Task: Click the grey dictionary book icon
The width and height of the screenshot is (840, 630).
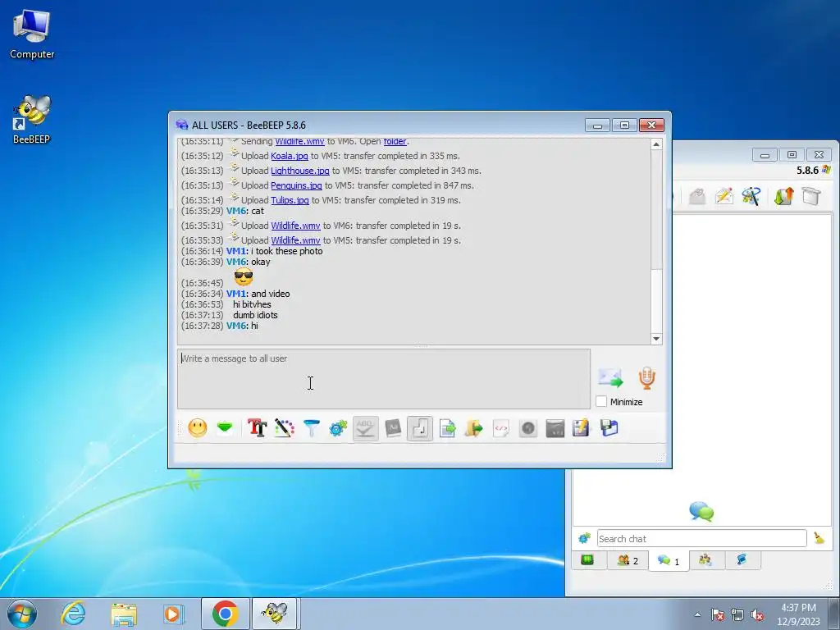Action: point(393,428)
